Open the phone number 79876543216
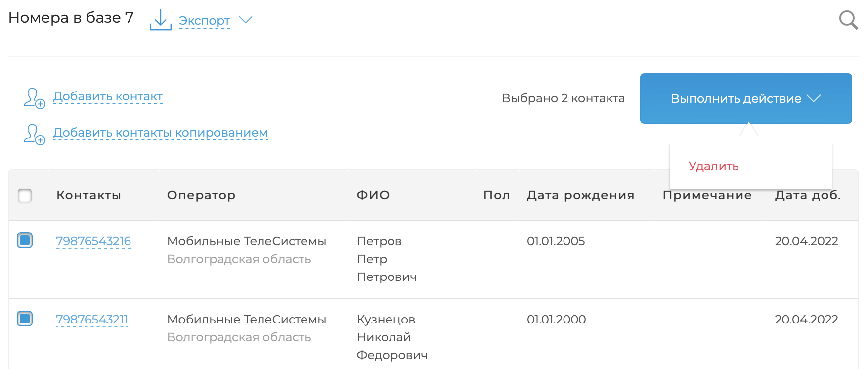868x369 pixels. (x=93, y=241)
